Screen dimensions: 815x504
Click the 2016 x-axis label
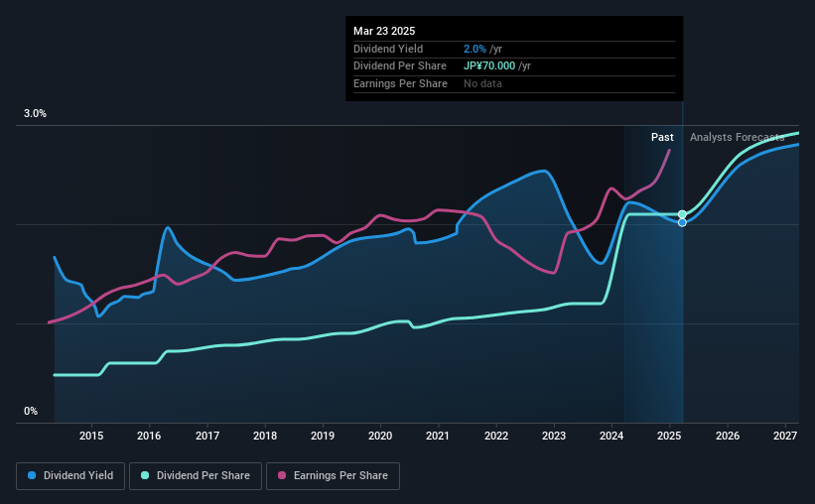point(149,436)
